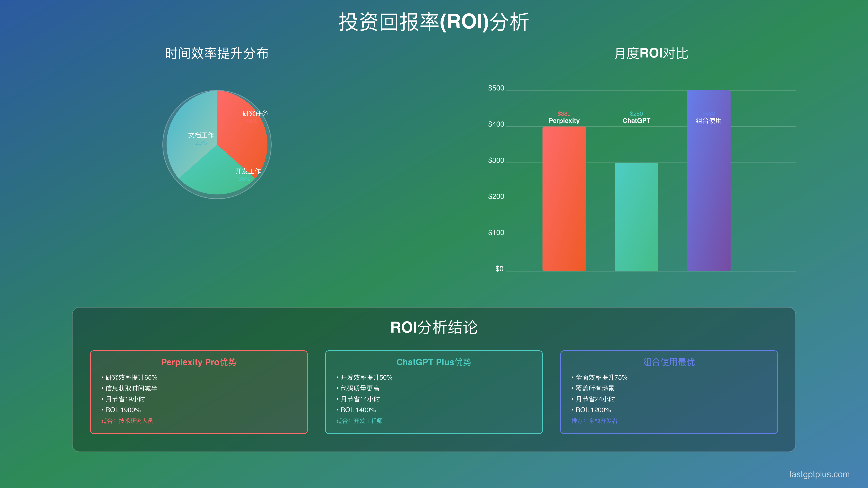Click the ROI: 1200% bullet

591,410
